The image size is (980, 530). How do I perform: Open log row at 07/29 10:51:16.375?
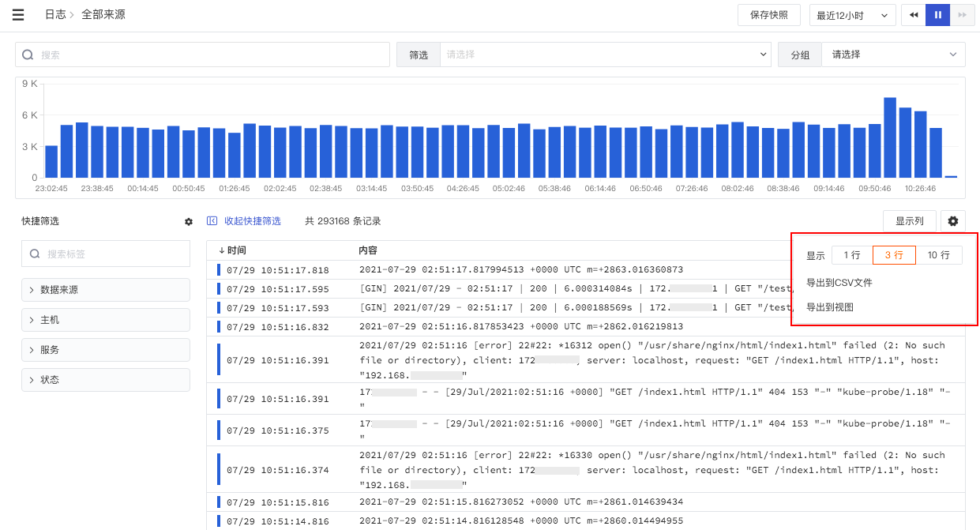click(x=586, y=430)
